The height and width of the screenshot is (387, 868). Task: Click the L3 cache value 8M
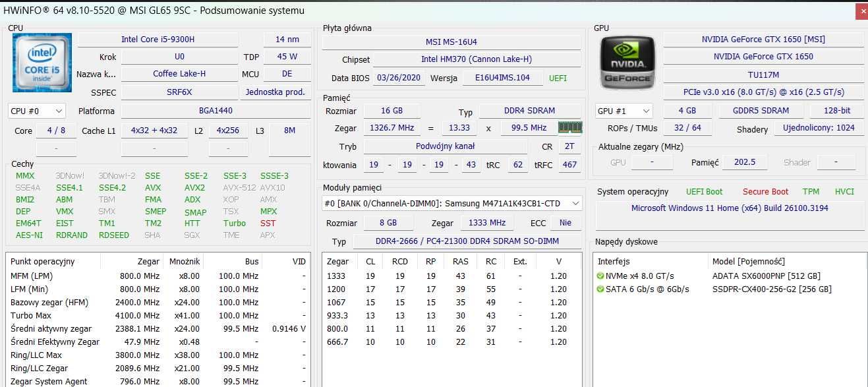[x=289, y=131]
